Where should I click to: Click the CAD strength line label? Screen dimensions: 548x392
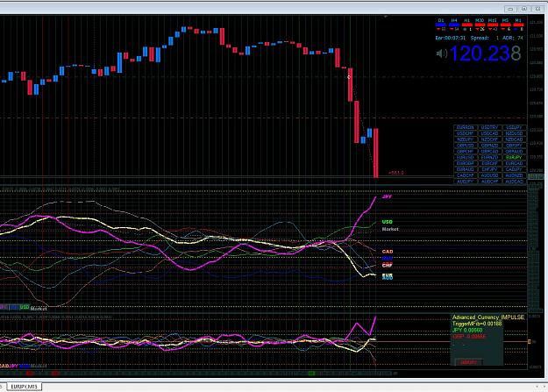(388, 252)
